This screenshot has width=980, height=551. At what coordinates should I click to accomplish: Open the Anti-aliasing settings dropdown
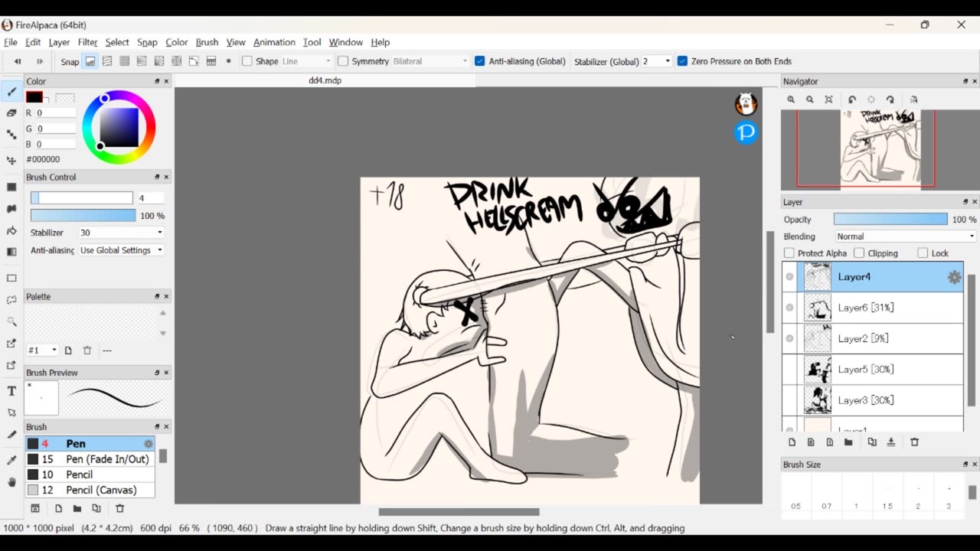coord(121,250)
